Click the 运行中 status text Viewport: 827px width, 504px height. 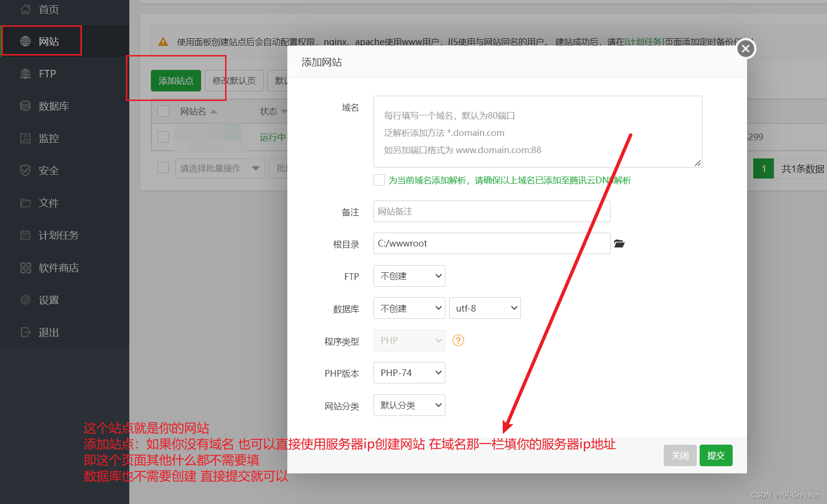click(272, 137)
